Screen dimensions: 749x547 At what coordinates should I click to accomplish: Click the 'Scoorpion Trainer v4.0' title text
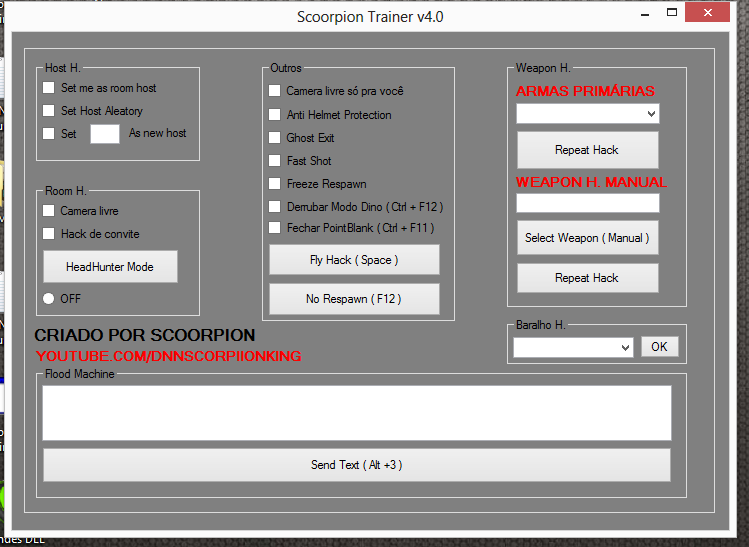[370, 17]
